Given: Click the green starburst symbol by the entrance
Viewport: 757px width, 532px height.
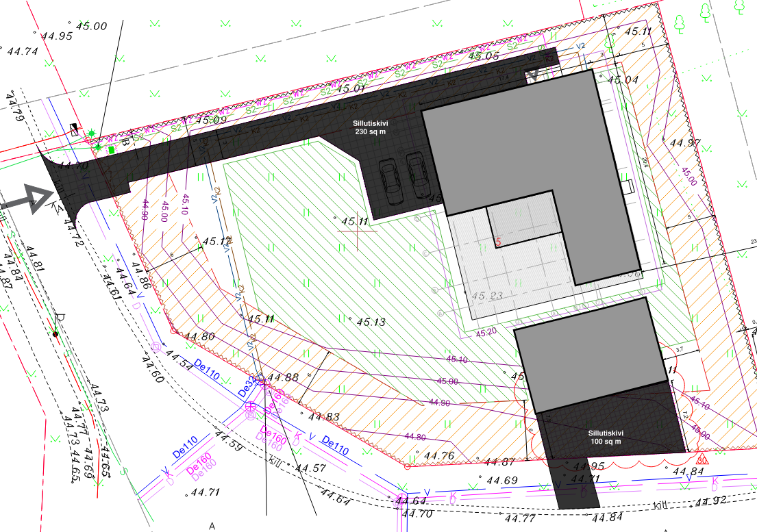Looking at the screenshot, I should (x=92, y=134).
